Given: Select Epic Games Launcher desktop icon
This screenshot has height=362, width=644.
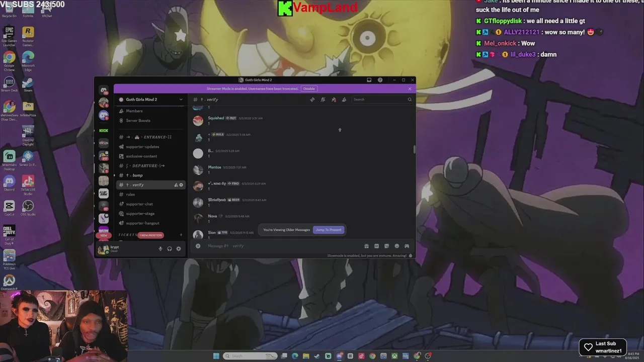Looking at the screenshot, I should (x=9, y=36).
